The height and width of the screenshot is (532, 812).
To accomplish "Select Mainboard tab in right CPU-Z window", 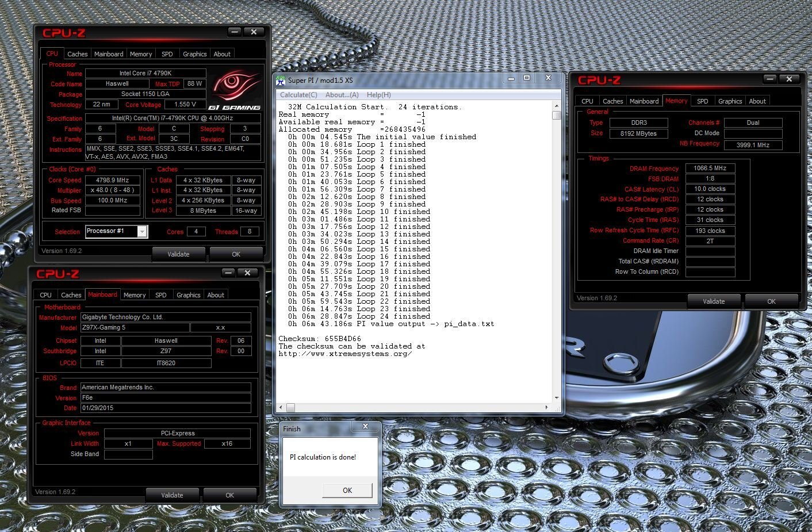I will tap(644, 101).
